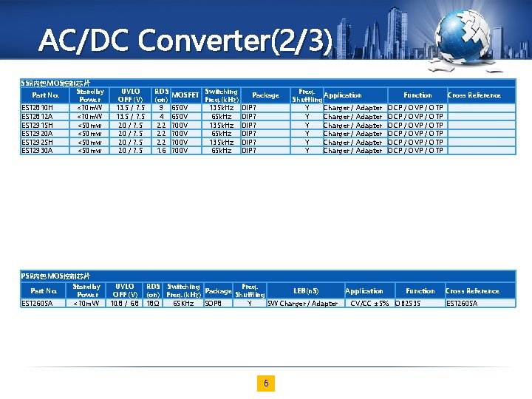Viewport: 532px width, 399px height.
Task: Click the Part No. header in PSR table
Action: (x=44, y=291)
